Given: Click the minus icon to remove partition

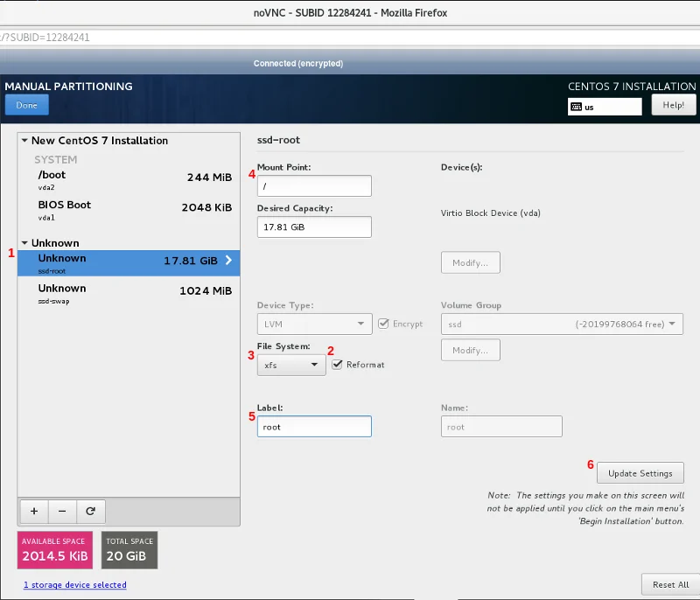Looking at the screenshot, I should 61,510.
